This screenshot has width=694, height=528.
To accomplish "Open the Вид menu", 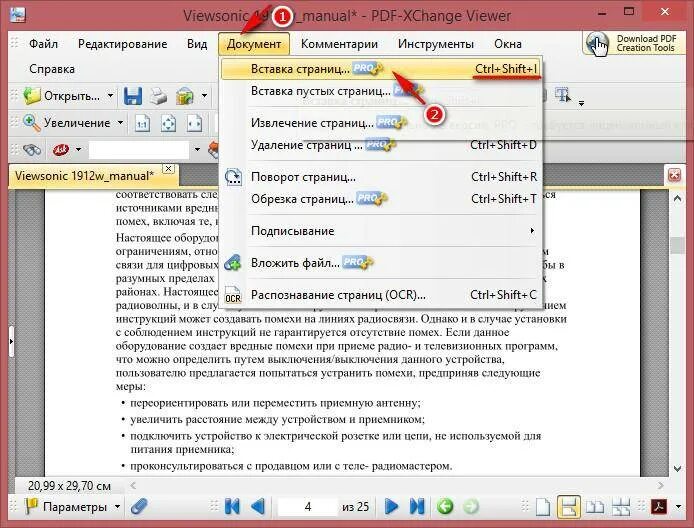I will (197, 44).
